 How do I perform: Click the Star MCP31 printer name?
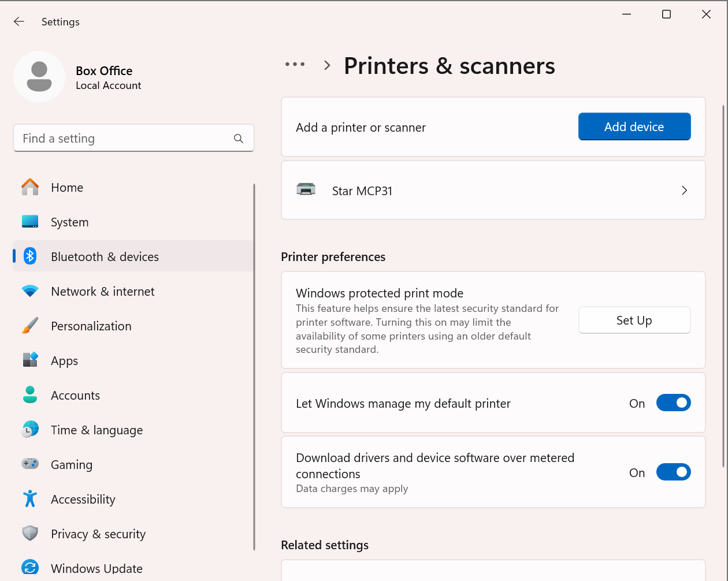tap(362, 191)
